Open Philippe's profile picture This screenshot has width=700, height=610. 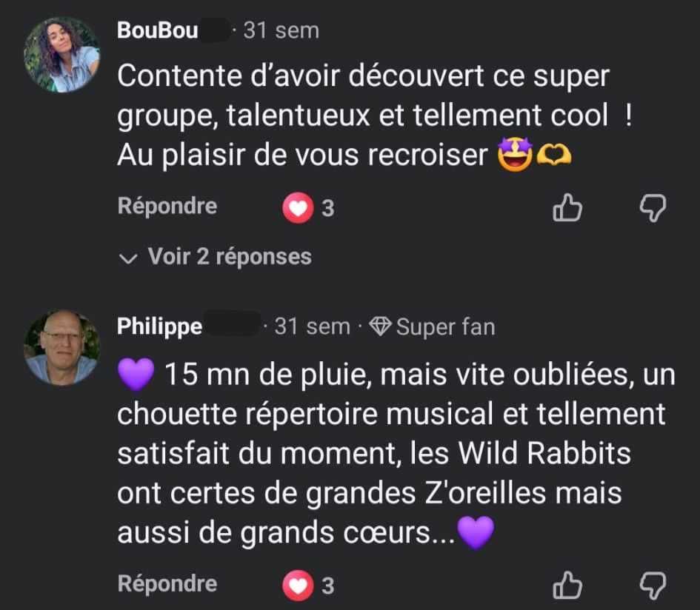(x=61, y=347)
